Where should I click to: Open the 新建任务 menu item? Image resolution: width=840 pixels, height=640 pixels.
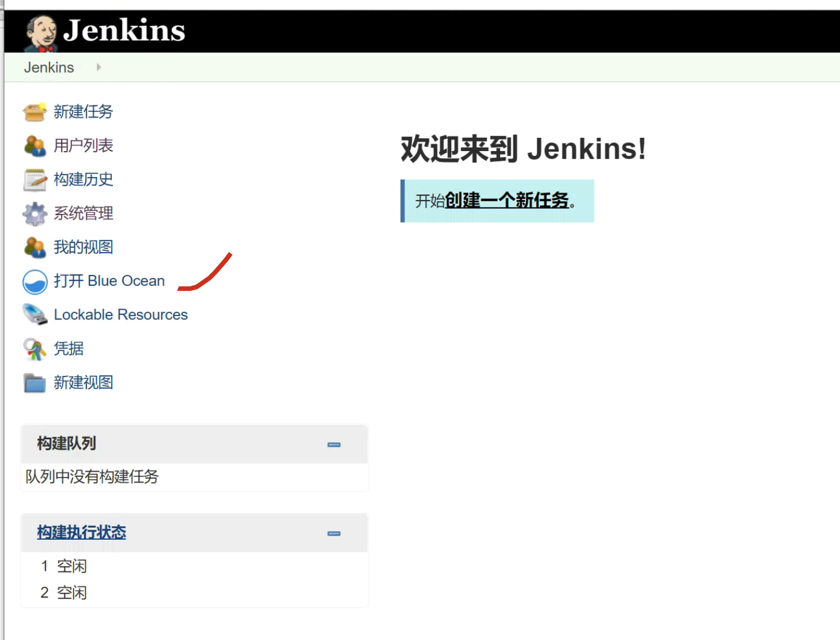point(83,112)
